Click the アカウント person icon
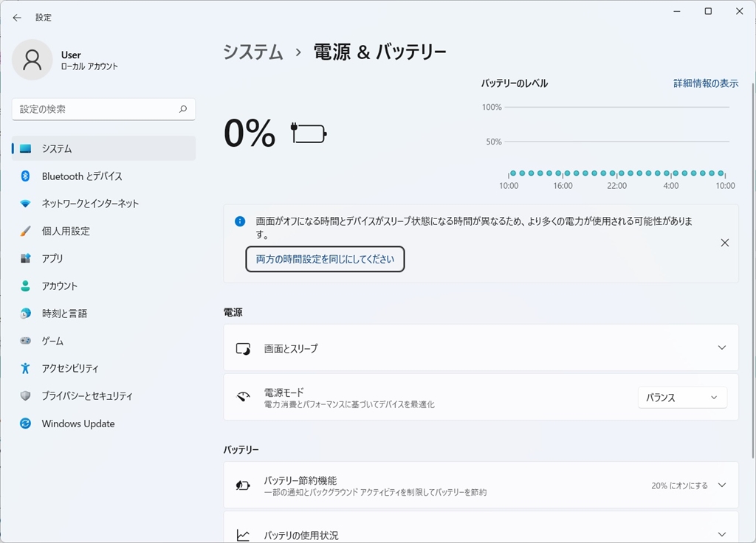The width and height of the screenshot is (756, 543). pyautogui.click(x=25, y=286)
